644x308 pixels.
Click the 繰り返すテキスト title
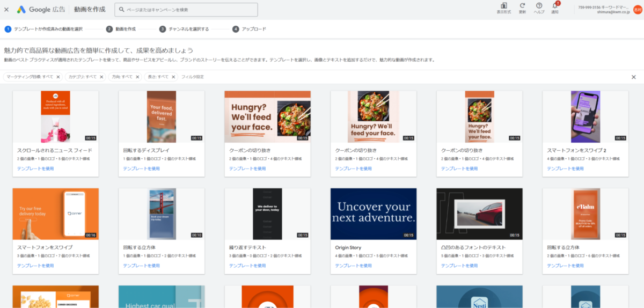[x=247, y=247]
